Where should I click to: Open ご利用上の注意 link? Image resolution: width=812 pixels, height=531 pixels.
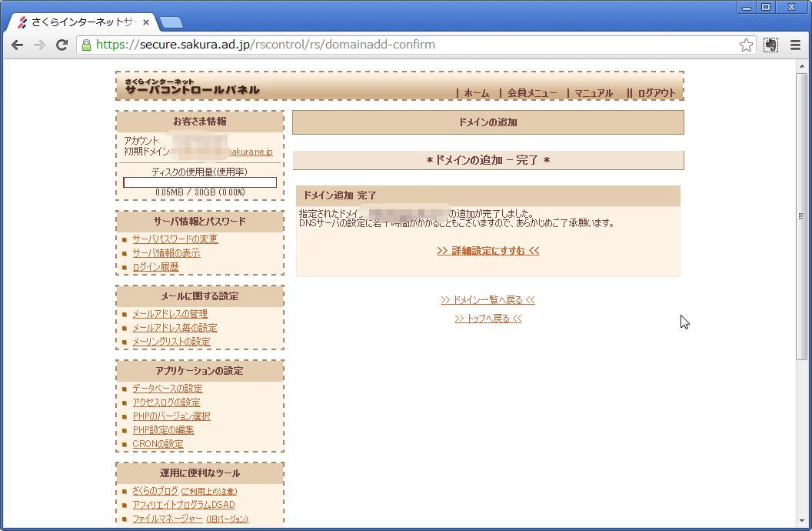point(209,491)
